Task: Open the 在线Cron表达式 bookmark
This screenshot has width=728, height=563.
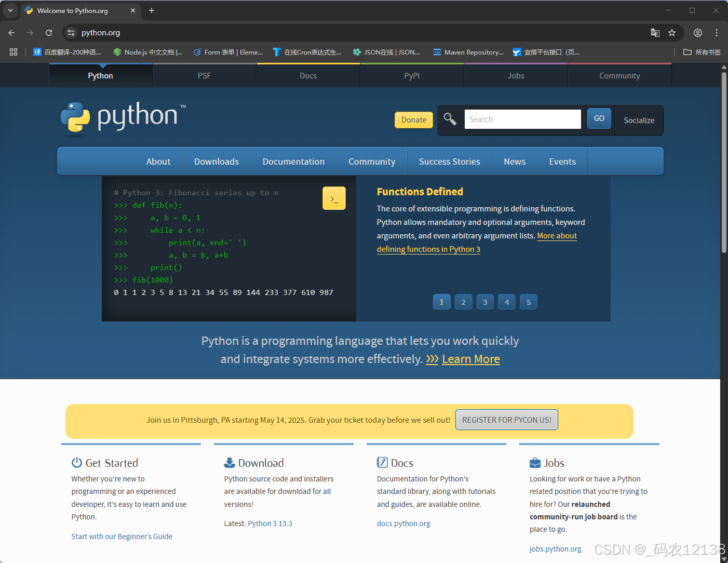Action: (307, 52)
